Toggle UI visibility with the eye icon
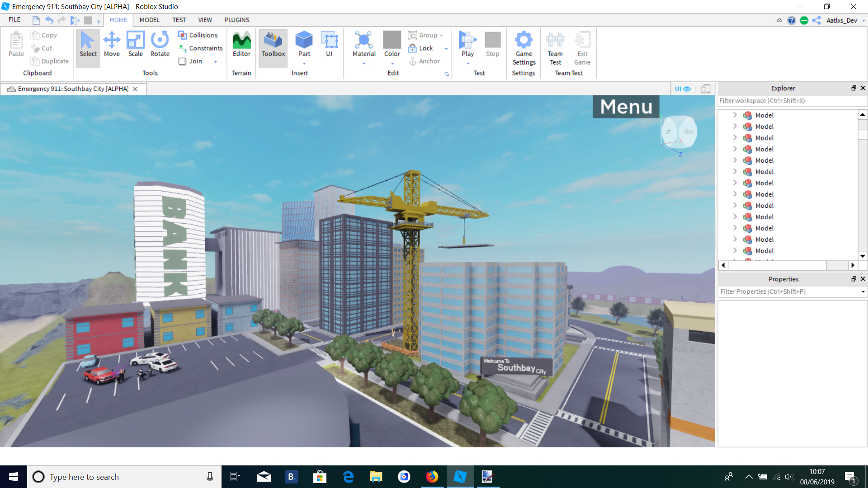 pyautogui.click(x=687, y=89)
